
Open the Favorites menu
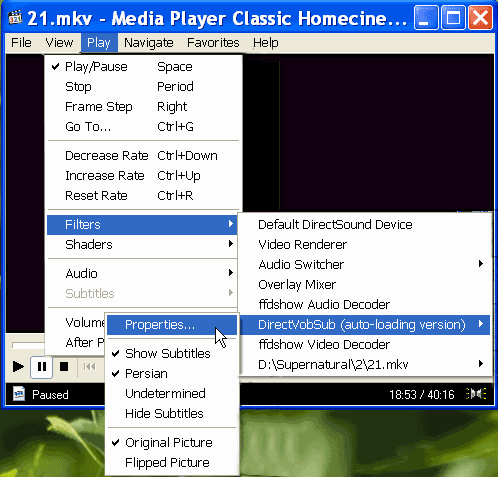(213, 43)
